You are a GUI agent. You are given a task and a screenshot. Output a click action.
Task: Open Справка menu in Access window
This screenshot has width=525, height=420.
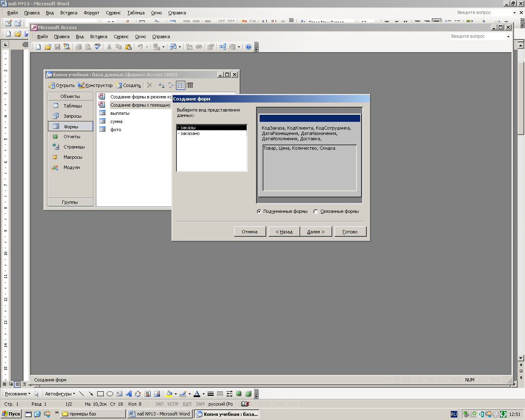pos(161,37)
